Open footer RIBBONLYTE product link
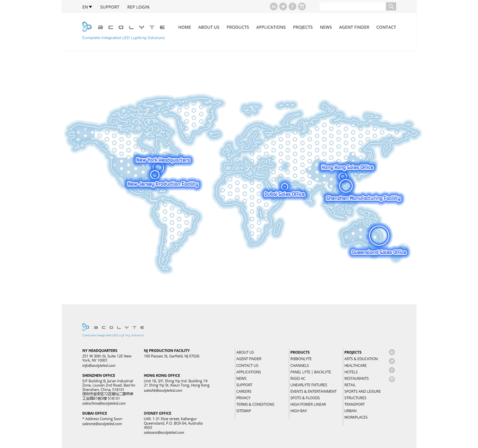Screen dimensions: 478x448 [301, 359]
